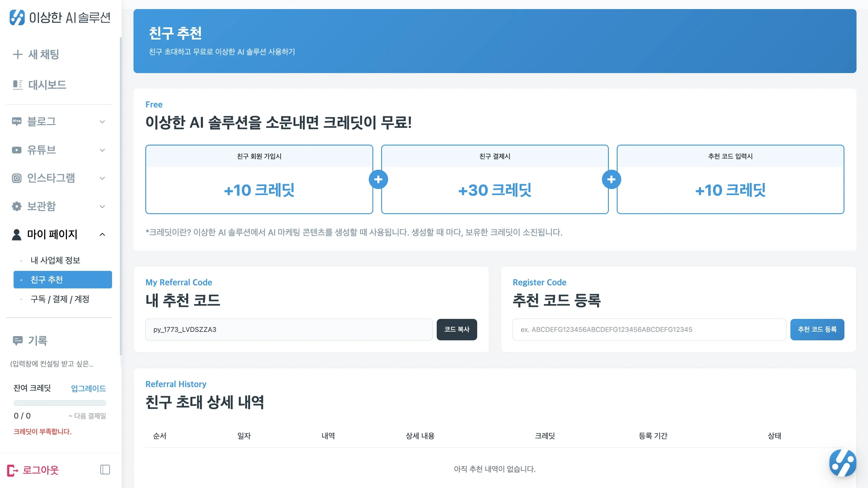This screenshot has height=488, width=868.
Task: Click the 추천 코드 등록 button
Action: coord(817,329)
